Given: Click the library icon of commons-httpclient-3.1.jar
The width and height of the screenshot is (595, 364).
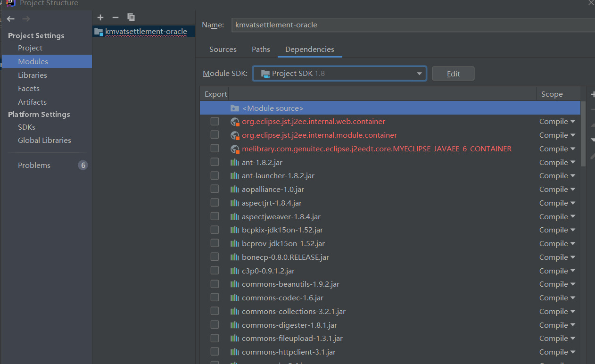Looking at the screenshot, I should (235, 352).
